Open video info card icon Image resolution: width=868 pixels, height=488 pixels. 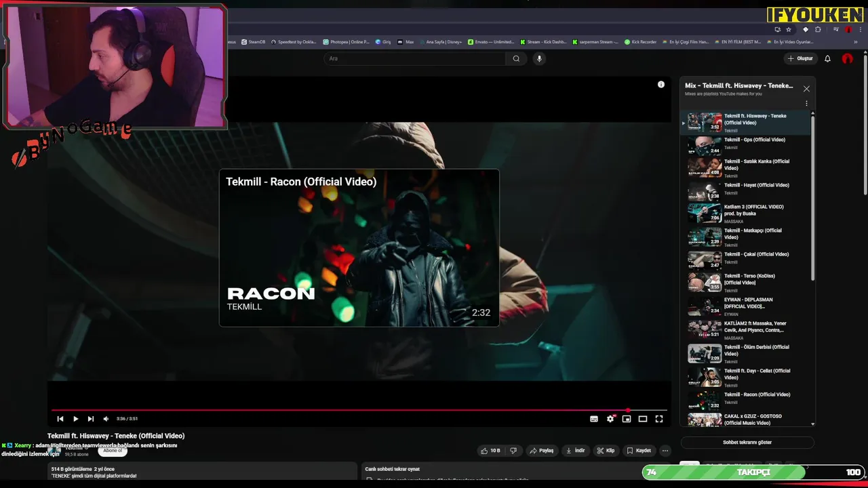click(x=661, y=85)
